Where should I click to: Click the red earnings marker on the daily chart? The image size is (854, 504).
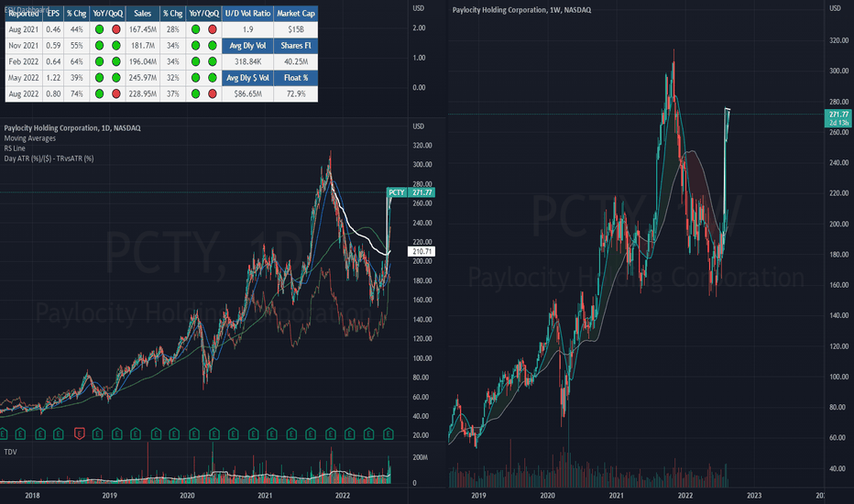tap(79, 434)
